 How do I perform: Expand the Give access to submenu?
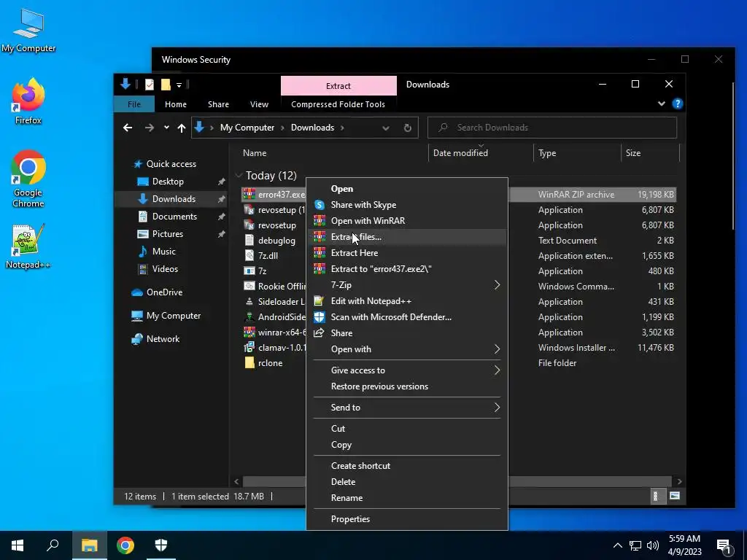407,370
